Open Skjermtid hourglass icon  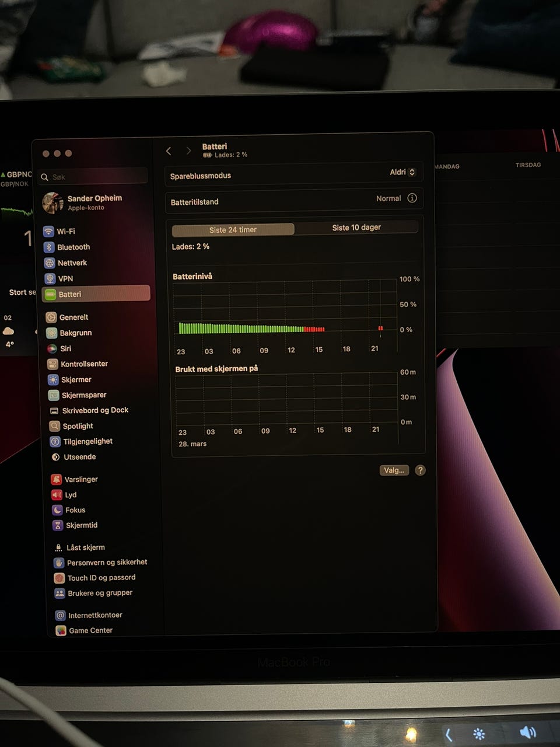pyautogui.click(x=58, y=525)
